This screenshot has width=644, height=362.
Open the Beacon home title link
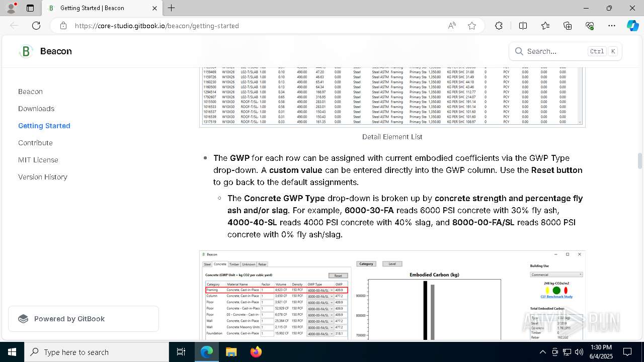[56, 51]
